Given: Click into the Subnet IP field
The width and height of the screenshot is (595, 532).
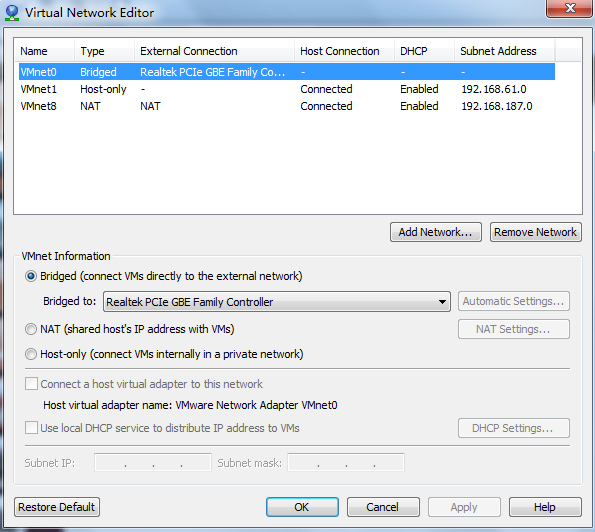Looking at the screenshot, I should [153, 462].
